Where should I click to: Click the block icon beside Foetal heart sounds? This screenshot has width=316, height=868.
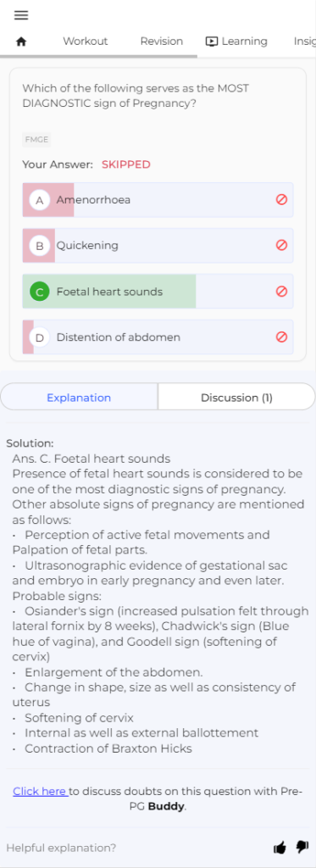(281, 292)
